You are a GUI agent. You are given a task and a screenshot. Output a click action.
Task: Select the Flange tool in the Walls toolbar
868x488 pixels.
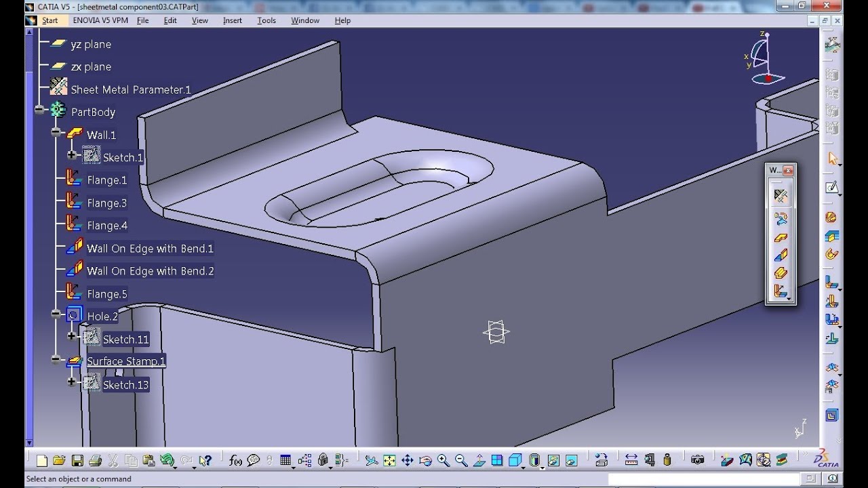[x=781, y=285]
